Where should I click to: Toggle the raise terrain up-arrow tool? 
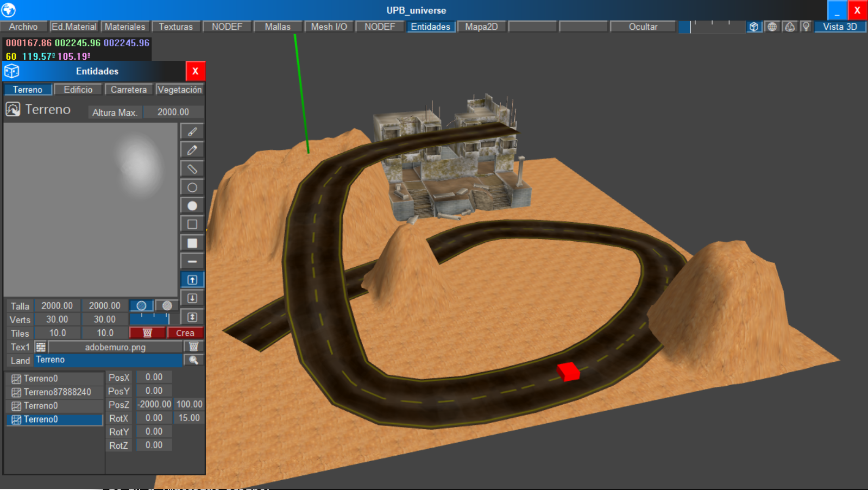(x=192, y=280)
